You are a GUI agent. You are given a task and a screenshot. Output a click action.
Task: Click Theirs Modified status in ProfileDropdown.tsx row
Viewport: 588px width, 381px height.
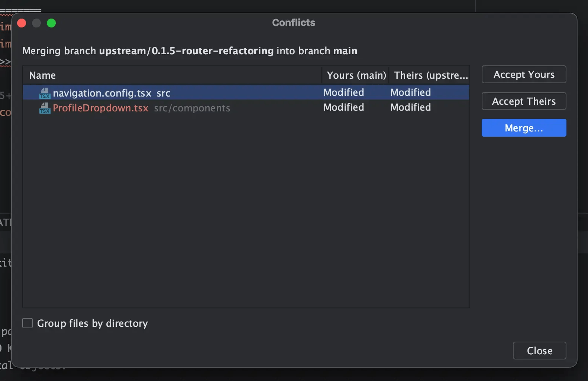410,107
